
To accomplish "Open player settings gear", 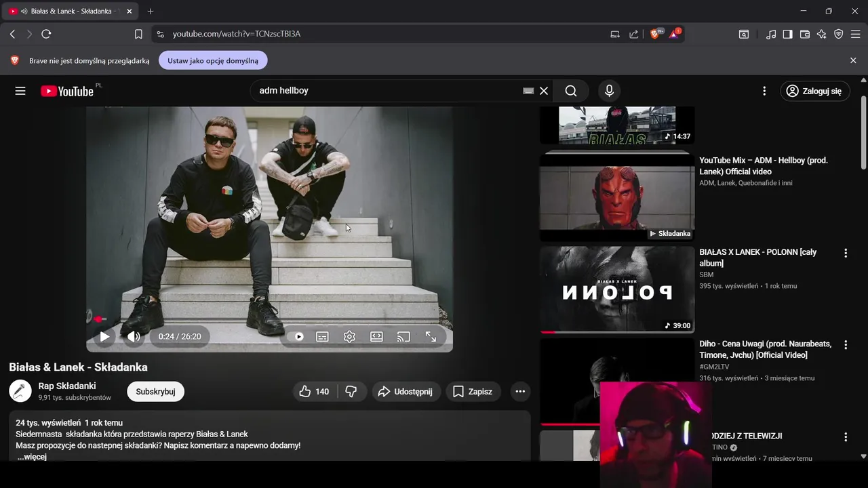I will point(349,336).
